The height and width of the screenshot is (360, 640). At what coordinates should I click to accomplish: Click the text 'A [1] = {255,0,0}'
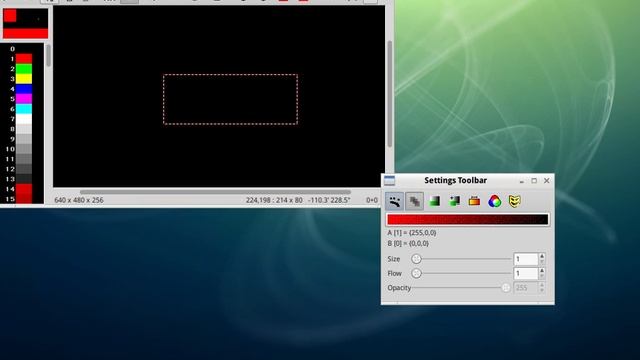pos(412,233)
